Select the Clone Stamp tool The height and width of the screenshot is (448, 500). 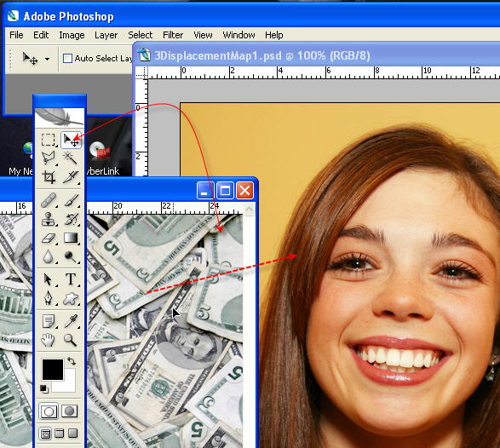pos(49,219)
